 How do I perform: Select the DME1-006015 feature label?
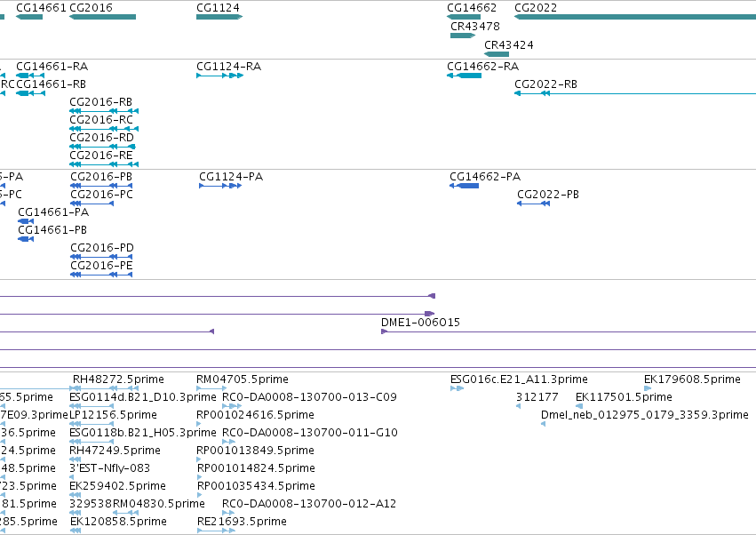coord(420,323)
